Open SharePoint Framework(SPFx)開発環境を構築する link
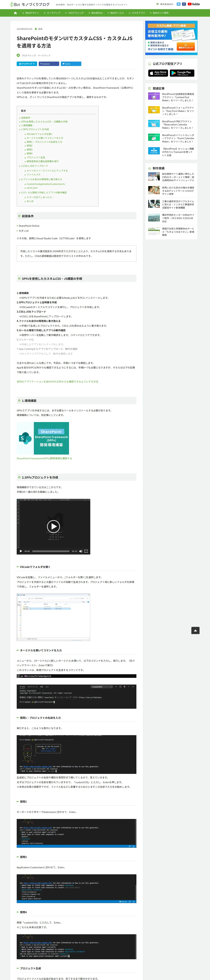 click(x=44, y=458)
